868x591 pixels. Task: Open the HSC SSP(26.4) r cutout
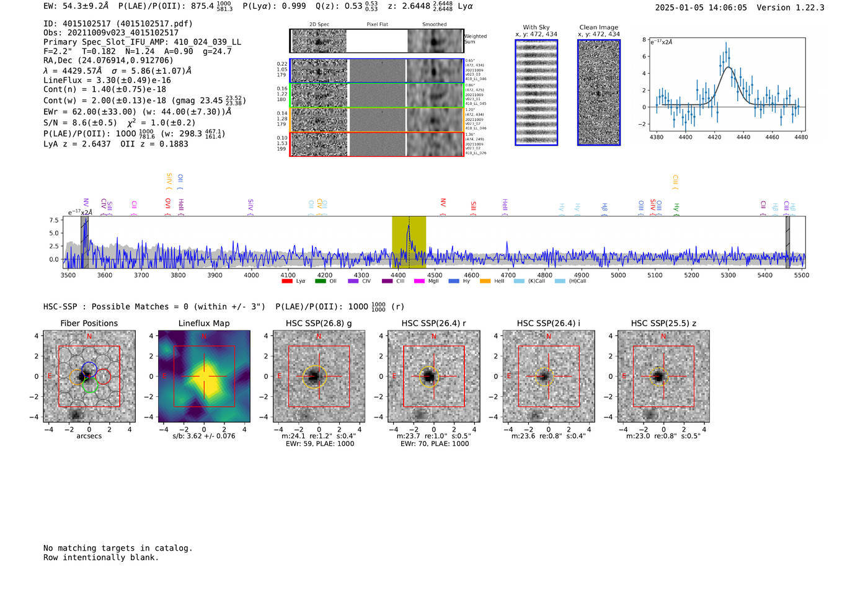tap(434, 376)
